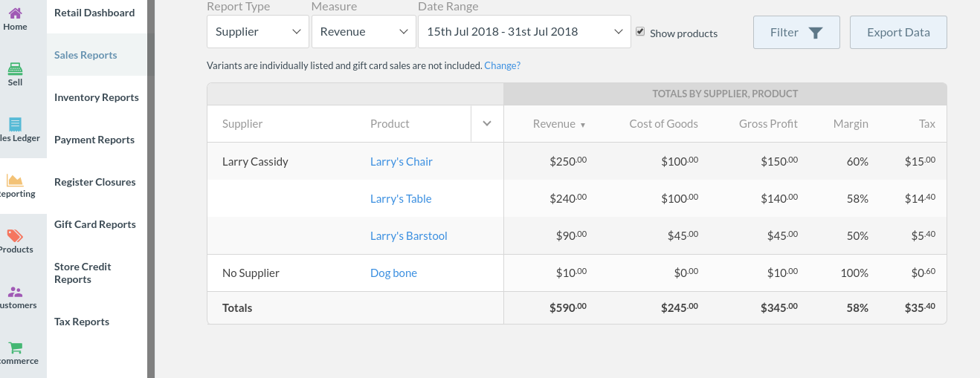
Task: Click the Change? link
Action: tap(502, 65)
